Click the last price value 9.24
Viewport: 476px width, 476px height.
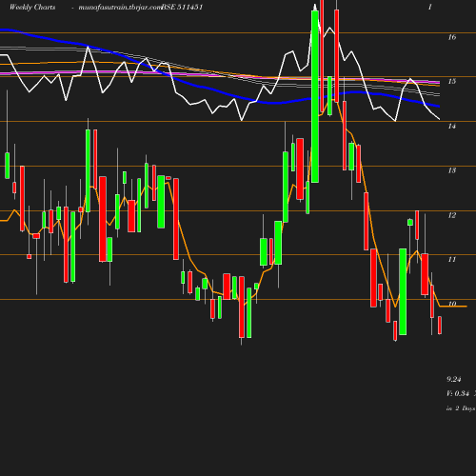click(454, 379)
